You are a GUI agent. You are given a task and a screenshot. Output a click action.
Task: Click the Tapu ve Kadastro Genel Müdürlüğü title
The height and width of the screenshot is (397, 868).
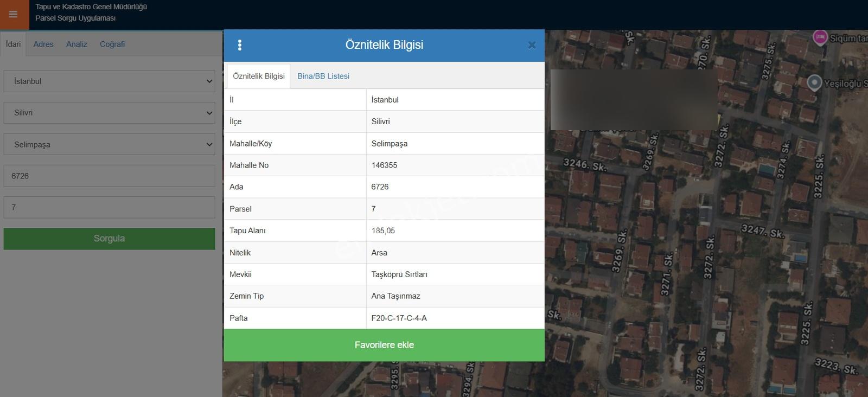(x=91, y=7)
